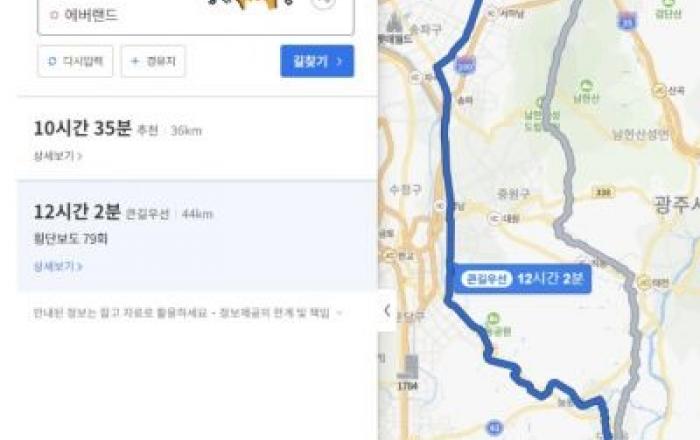Click the 길찾기 route search button
The width and height of the screenshot is (700, 440).
tap(317, 61)
